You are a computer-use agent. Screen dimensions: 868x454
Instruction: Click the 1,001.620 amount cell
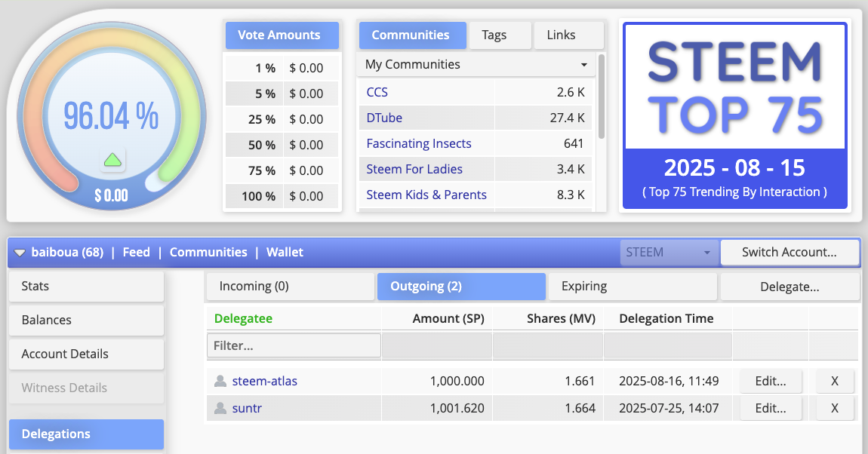point(457,408)
